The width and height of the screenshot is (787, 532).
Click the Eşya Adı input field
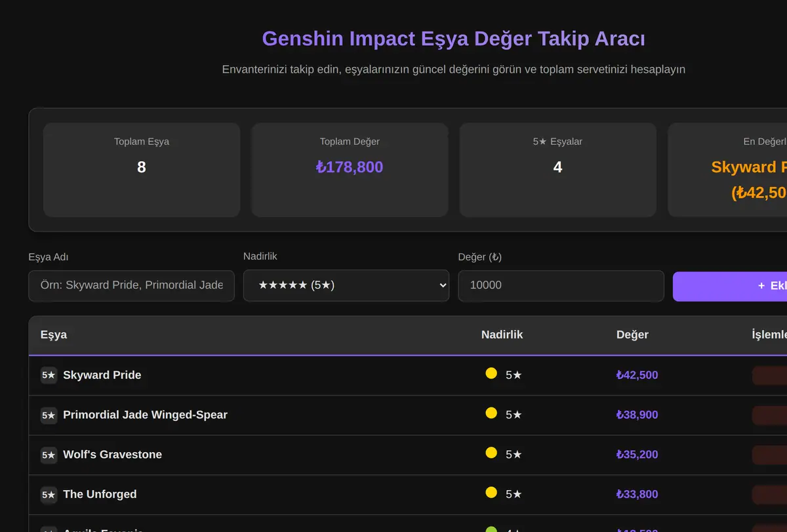[x=131, y=285]
